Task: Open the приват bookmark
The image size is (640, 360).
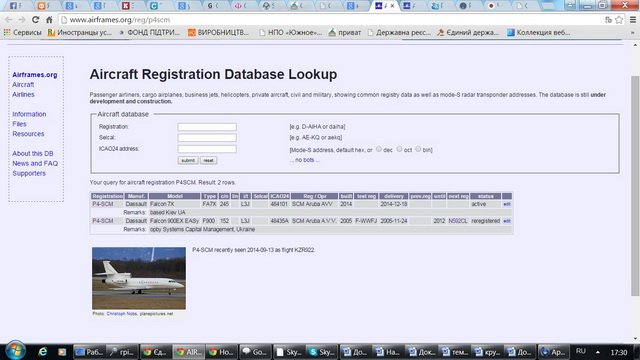Action: point(345,32)
